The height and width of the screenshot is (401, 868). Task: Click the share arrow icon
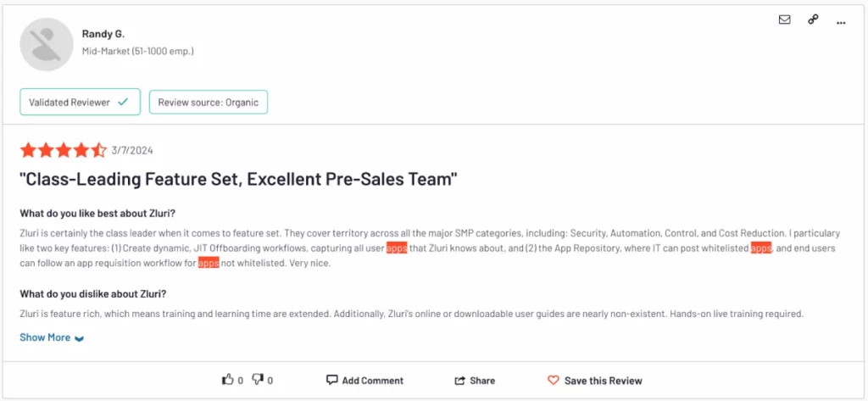point(459,381)
